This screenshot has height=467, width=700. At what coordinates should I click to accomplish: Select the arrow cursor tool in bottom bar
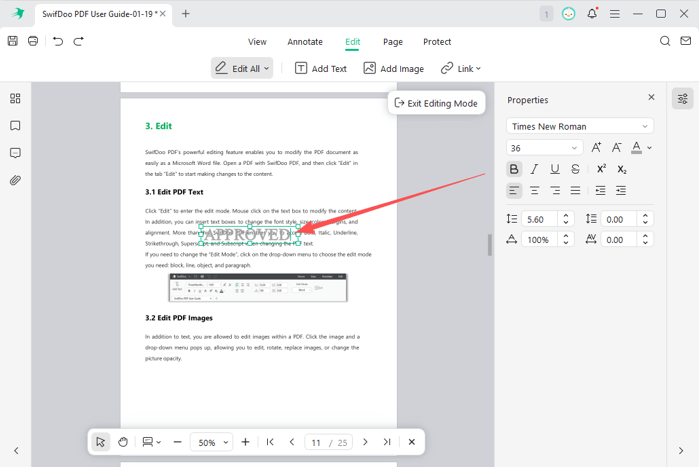100,442
